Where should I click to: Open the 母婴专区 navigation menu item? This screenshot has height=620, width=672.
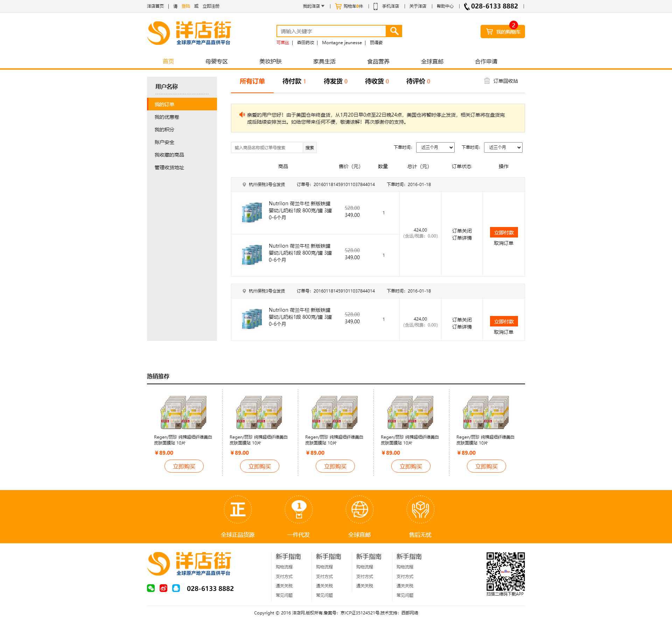[216, 61]
